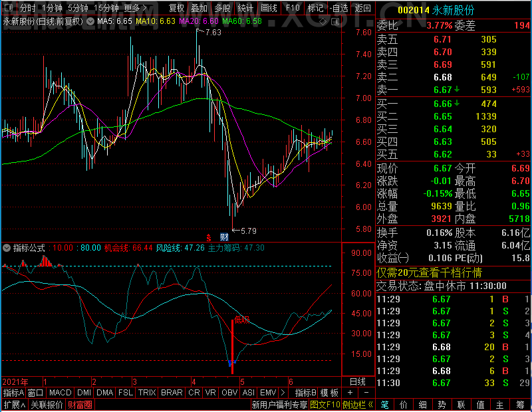
Task: Select the 联 tab
Action: (461, 405)
